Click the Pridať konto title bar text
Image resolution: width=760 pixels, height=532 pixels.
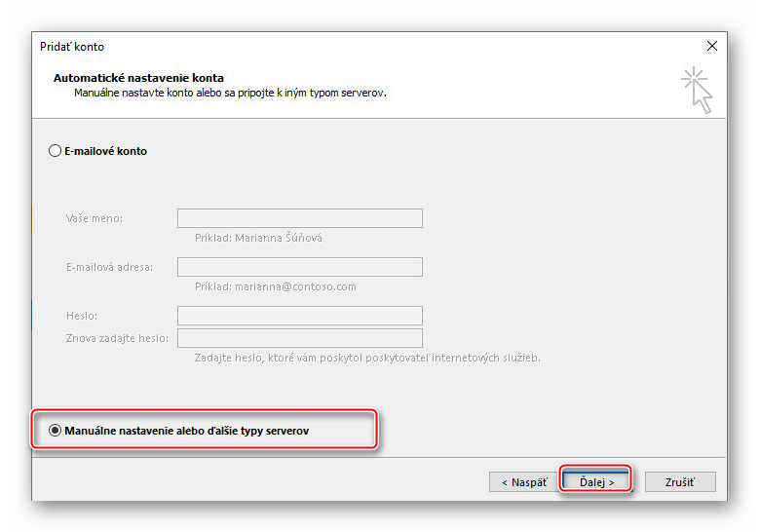coord(72,47)
